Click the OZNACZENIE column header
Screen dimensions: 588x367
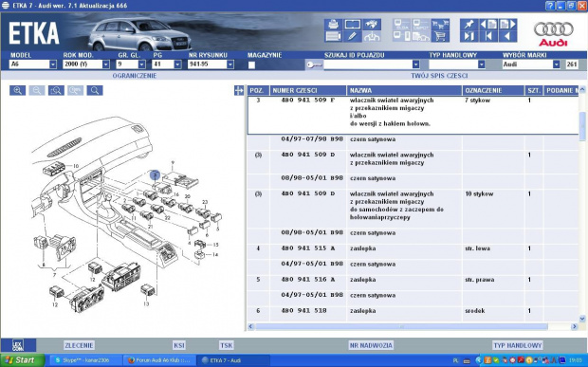tap(493, 90)
